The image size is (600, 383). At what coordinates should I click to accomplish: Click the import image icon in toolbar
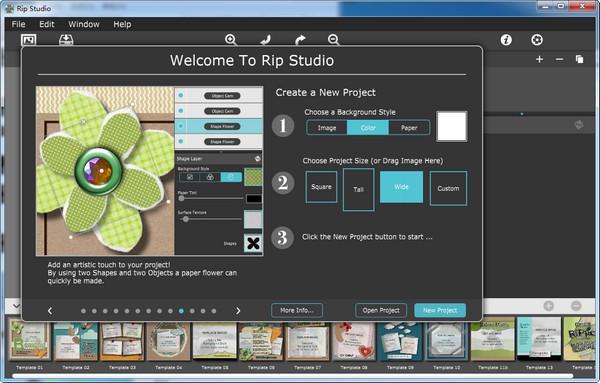[29, 40]
